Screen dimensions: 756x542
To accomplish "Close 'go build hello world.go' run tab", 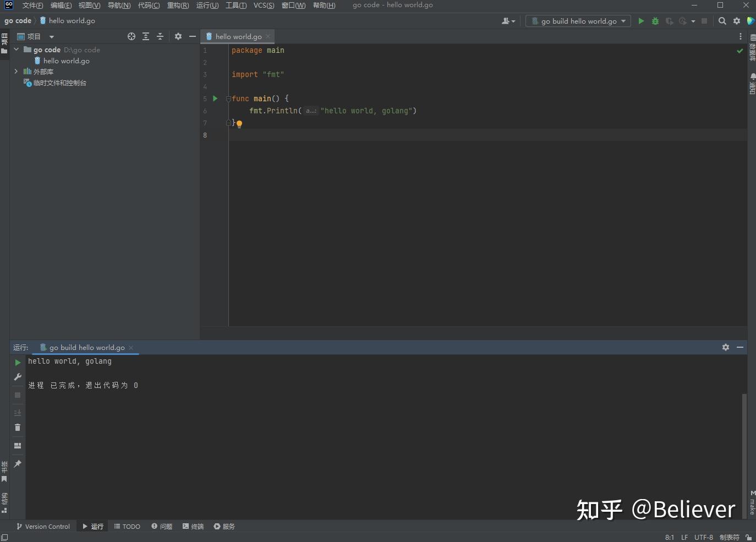I will click(x=131, y=347).
